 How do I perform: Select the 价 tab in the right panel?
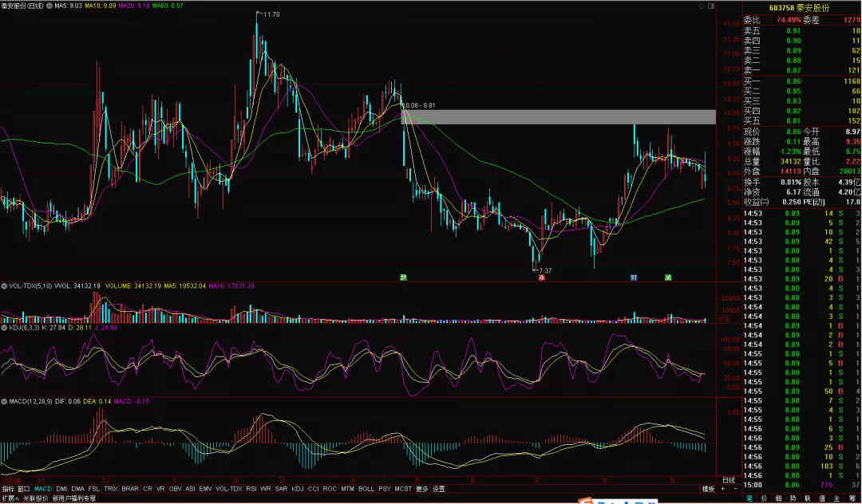764,498
